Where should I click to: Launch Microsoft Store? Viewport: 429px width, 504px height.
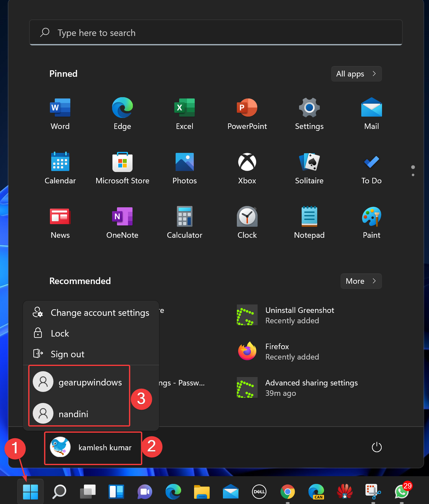(122, 168)
